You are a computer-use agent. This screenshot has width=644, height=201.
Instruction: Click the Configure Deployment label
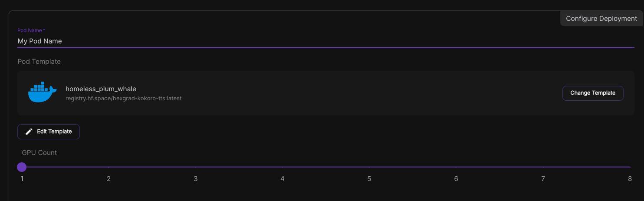pyautogui.click(x=601, y=19)
